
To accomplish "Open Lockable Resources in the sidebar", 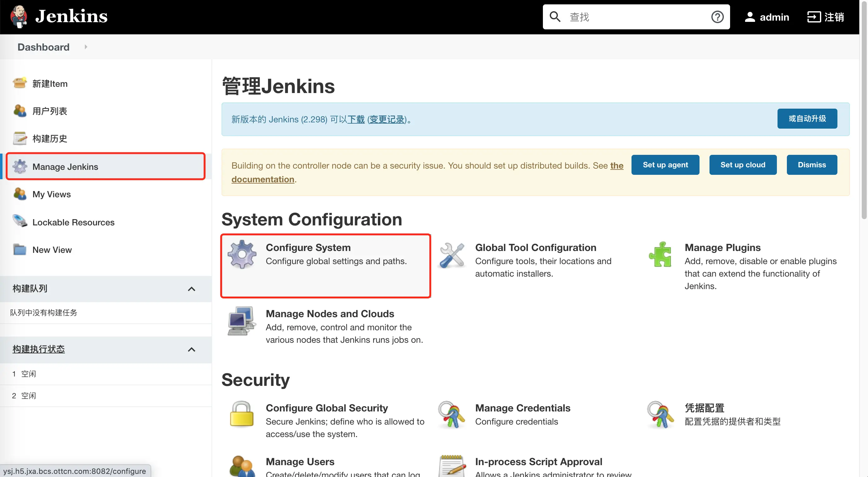I will pyautogui.click(x=73, y=222).
